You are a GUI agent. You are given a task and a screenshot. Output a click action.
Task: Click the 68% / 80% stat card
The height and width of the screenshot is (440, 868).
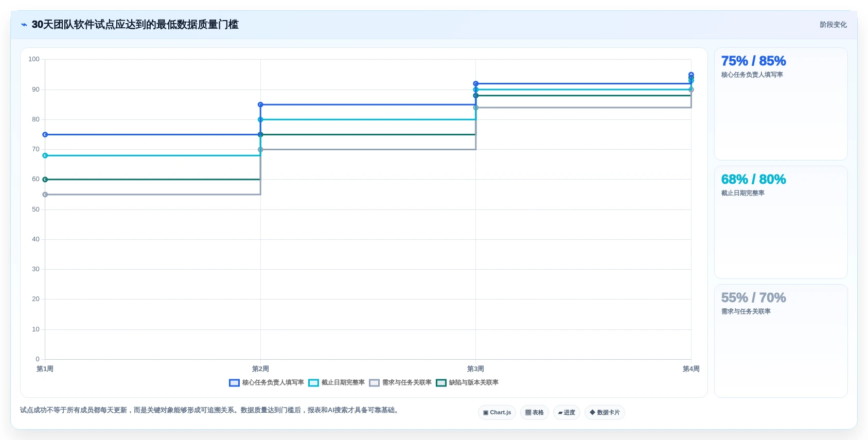pos(781,222)
